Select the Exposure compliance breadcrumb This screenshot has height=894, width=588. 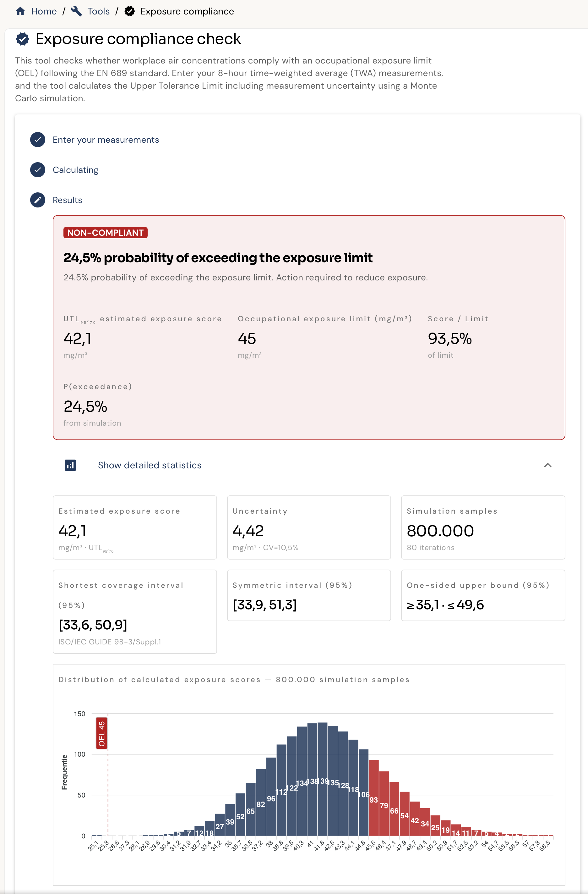(187, 11)
